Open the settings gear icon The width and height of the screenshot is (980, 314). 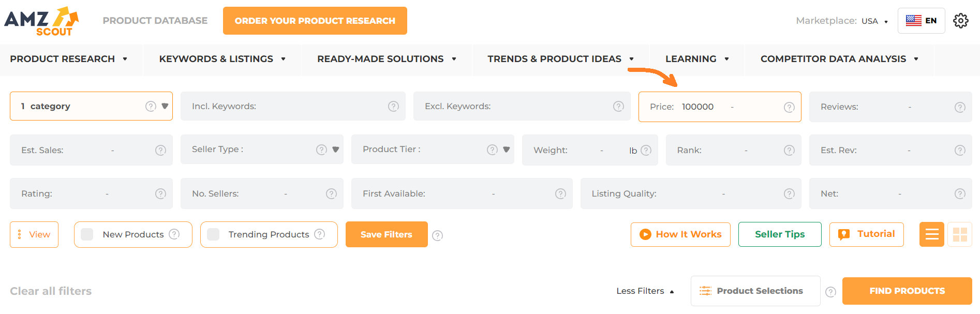click(961, 21)
